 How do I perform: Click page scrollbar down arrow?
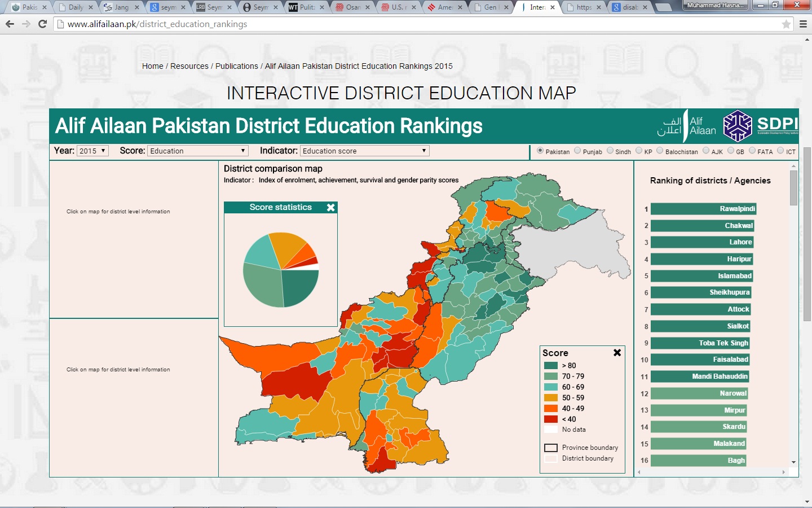(x=807, y=501)
